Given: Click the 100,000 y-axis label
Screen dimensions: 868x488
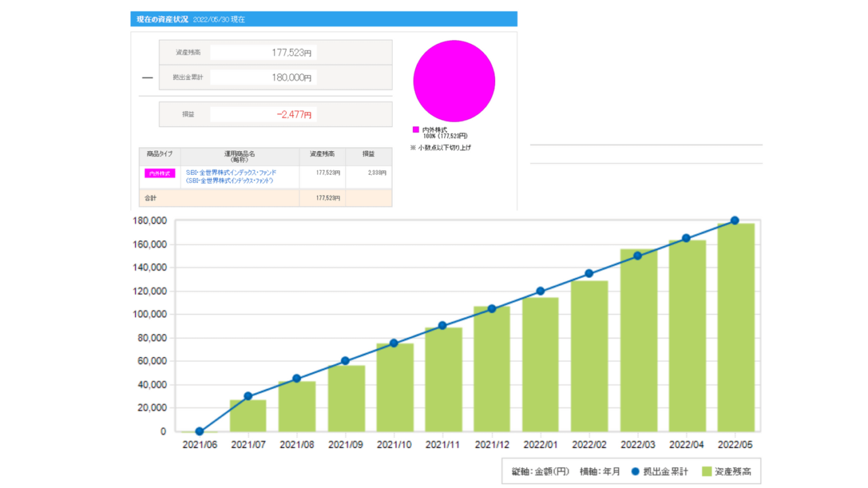Looking at the screenshot, I should [x=149, y=314].
